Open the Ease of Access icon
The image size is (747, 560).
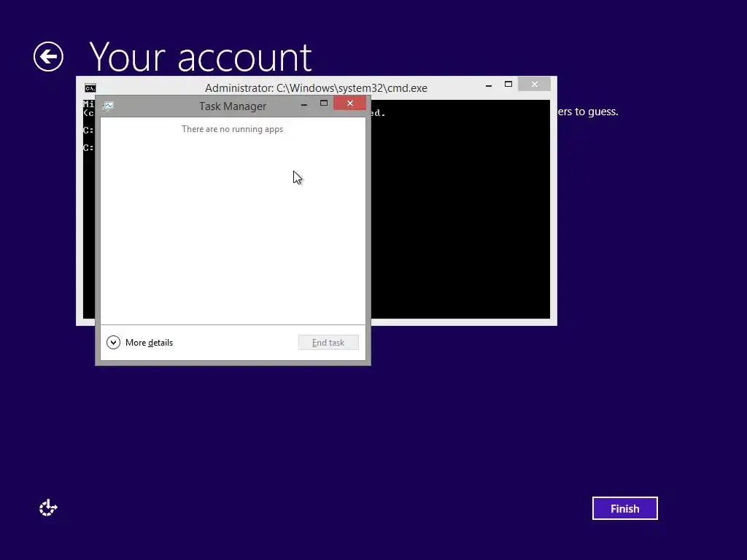(48, 508)
